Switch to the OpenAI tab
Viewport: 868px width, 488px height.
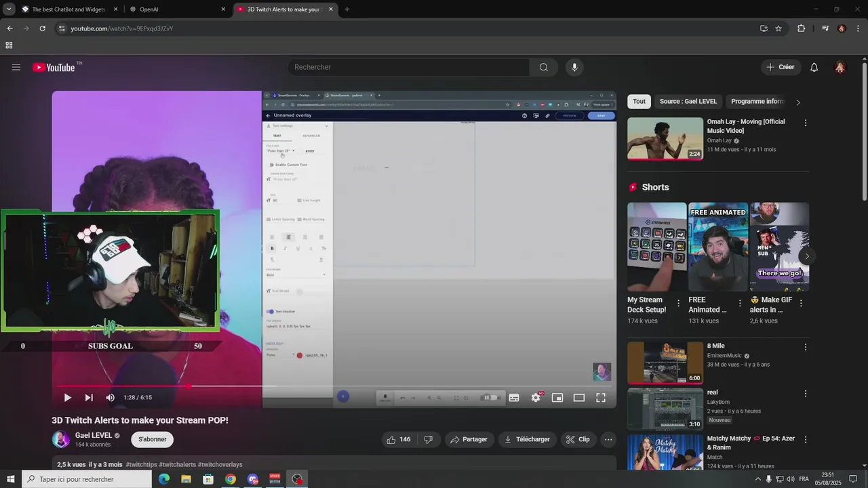(x=178, y=9)
